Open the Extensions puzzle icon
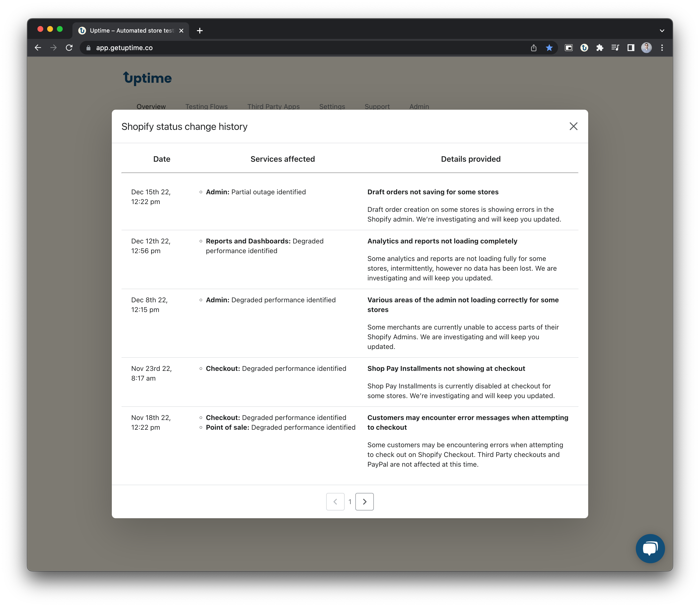Image resolution: width=700 pixels, height=607 pixels. (x=599, y=48)
